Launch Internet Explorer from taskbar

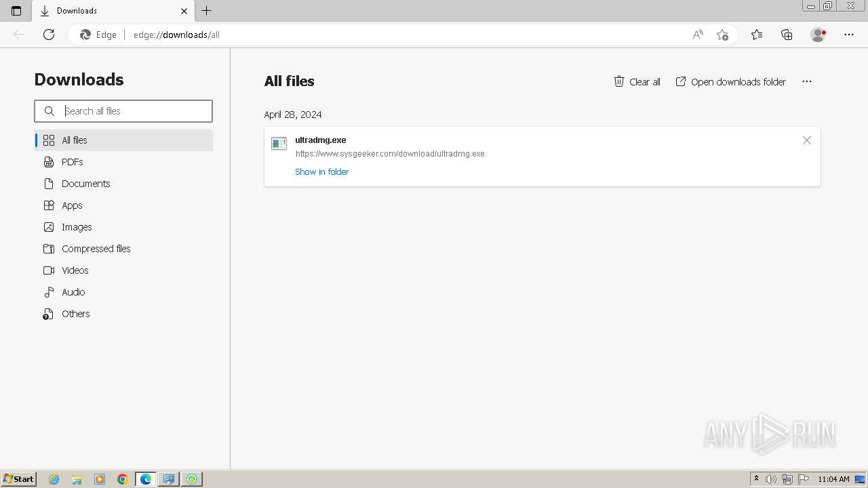point(54,479)
